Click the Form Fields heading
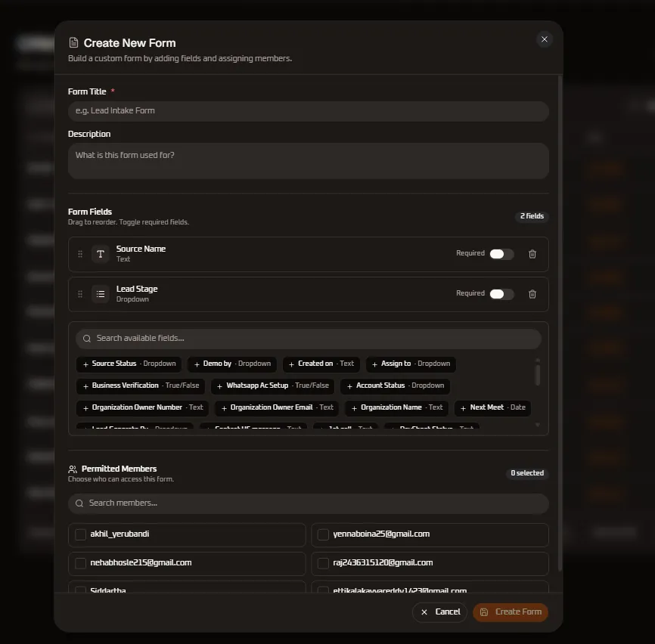The width and height of the screenshot is (655, 644). [90, 212]
